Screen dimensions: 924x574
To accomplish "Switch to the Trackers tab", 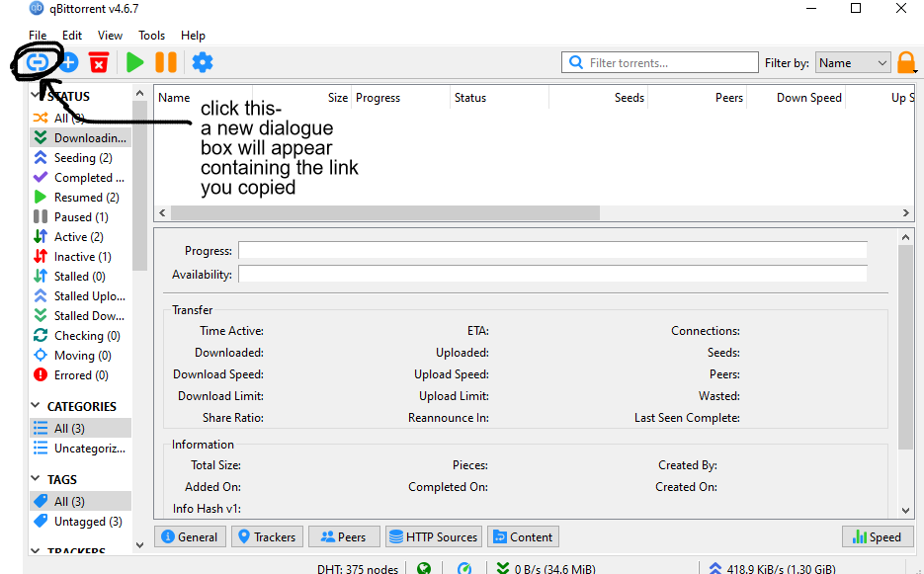I will (266, 536).
